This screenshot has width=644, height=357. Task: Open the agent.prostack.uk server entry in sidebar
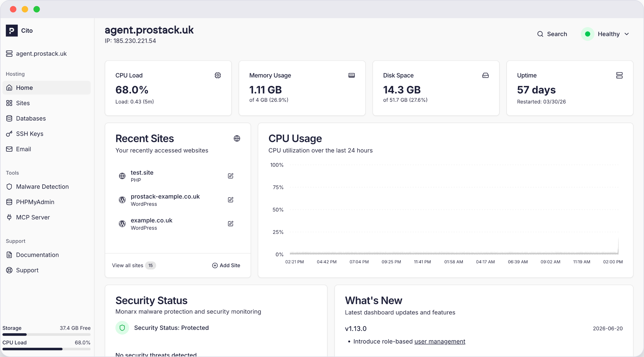point(36,53)
